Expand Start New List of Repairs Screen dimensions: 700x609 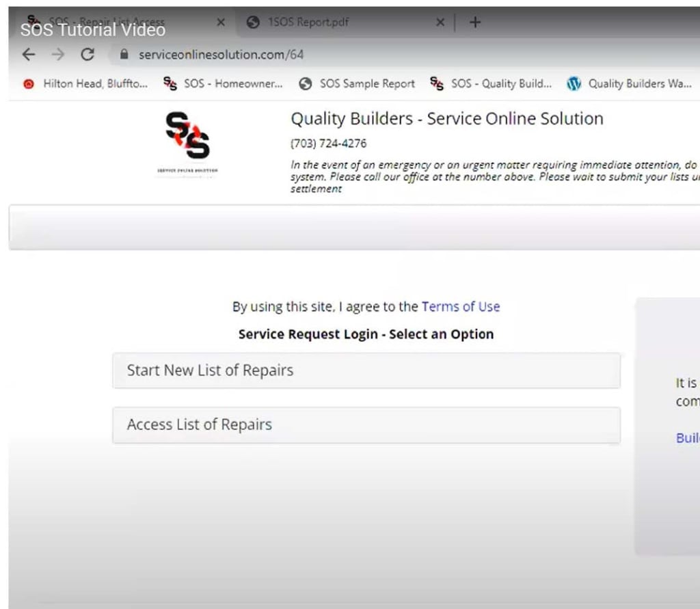click(366, 370)
